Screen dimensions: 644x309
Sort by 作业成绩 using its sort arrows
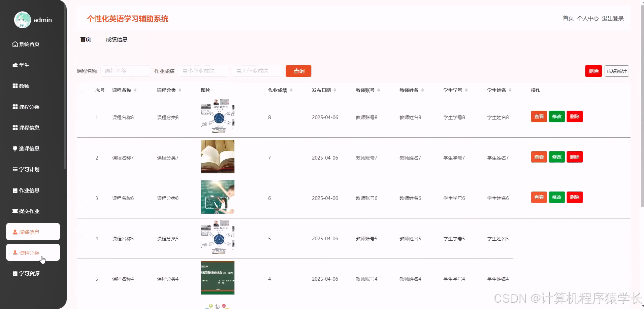(x=291, y=90)
